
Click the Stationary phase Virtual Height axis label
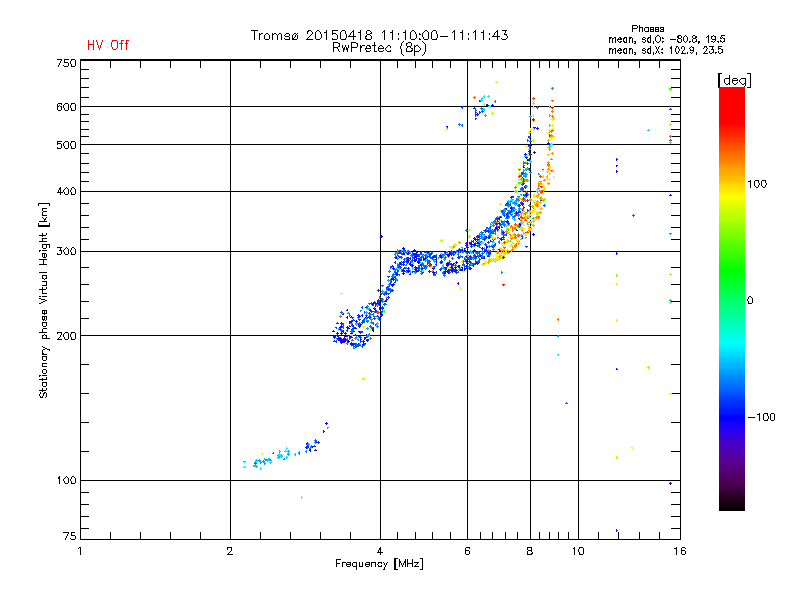coord(43,300)
